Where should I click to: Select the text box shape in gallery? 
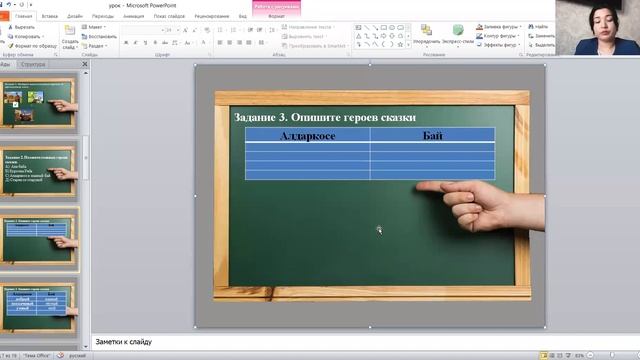tap(358, 28)
